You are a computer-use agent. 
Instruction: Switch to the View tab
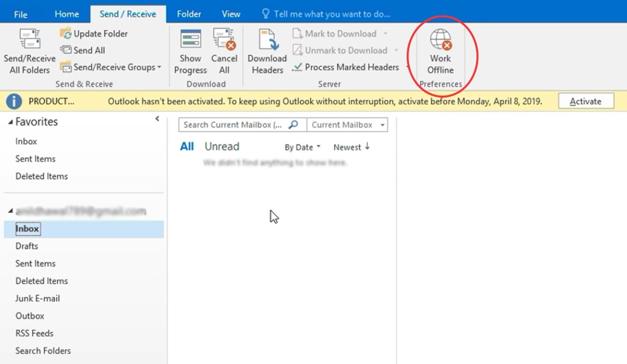pyautogui.click(x=231, y=14)
